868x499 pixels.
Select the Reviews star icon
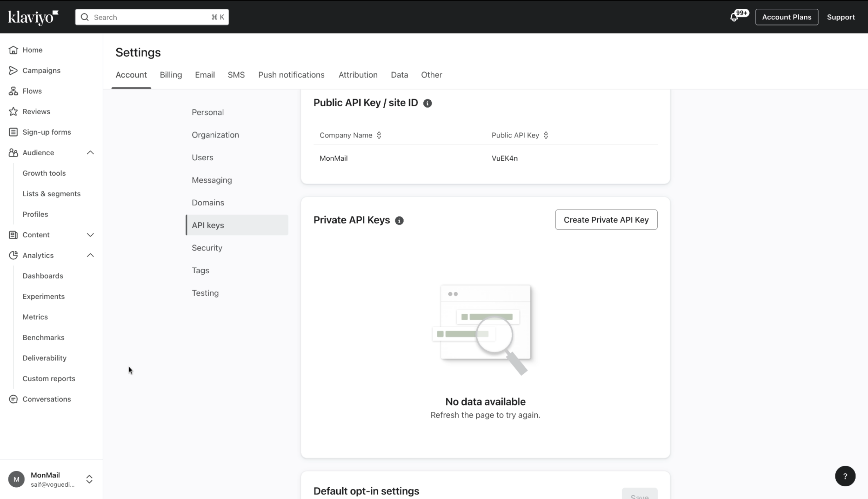(x=13, y=111)
